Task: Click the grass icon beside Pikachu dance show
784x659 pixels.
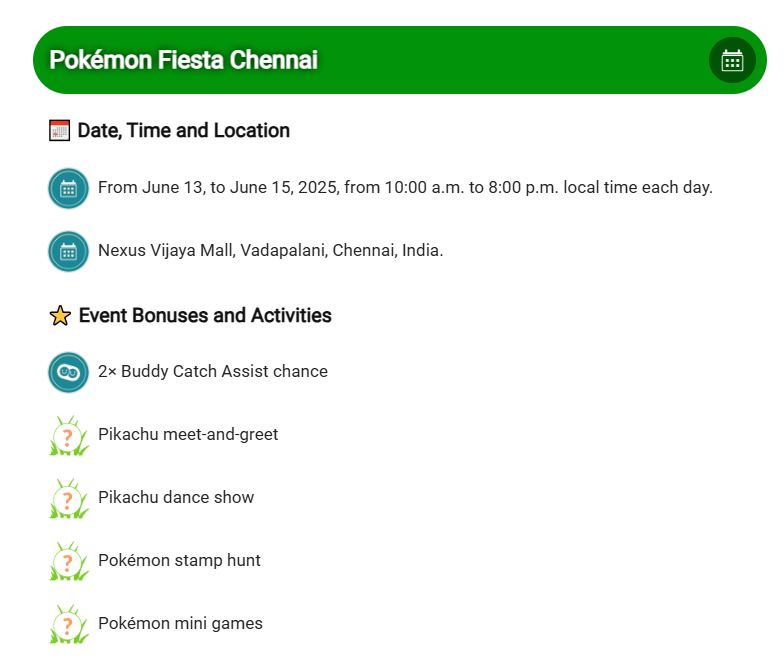Action: pyautogui.click(x=68, y=499)
